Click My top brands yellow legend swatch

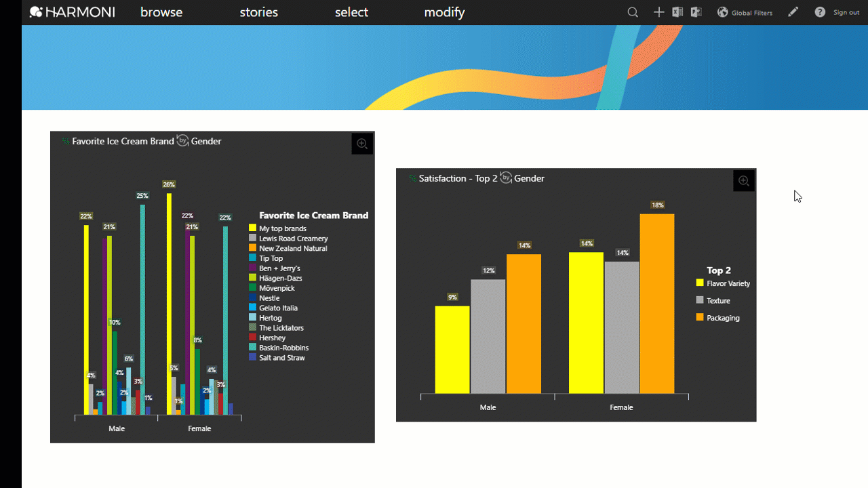(x=252, y=228)
